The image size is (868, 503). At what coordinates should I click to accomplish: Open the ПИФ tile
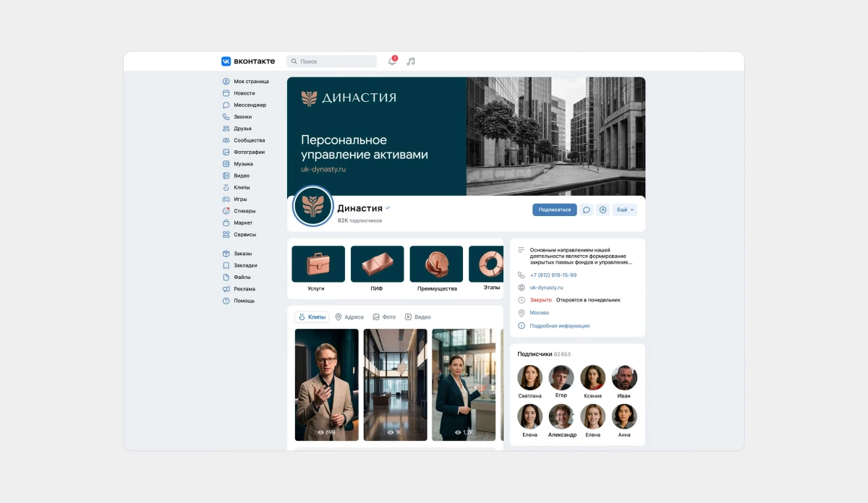(x=377, y=264)
